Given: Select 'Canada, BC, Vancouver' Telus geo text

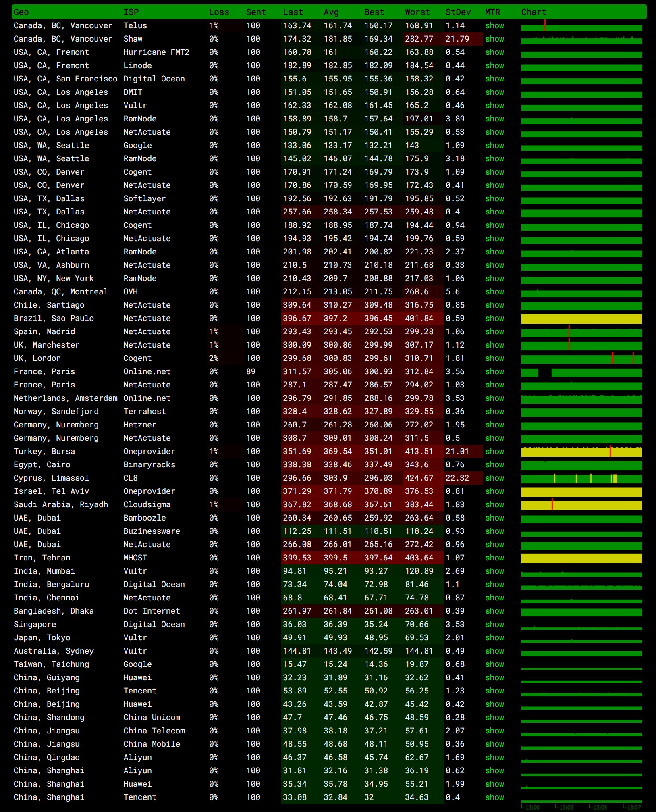Looking at the screenshot, I should tap(63, 25).
